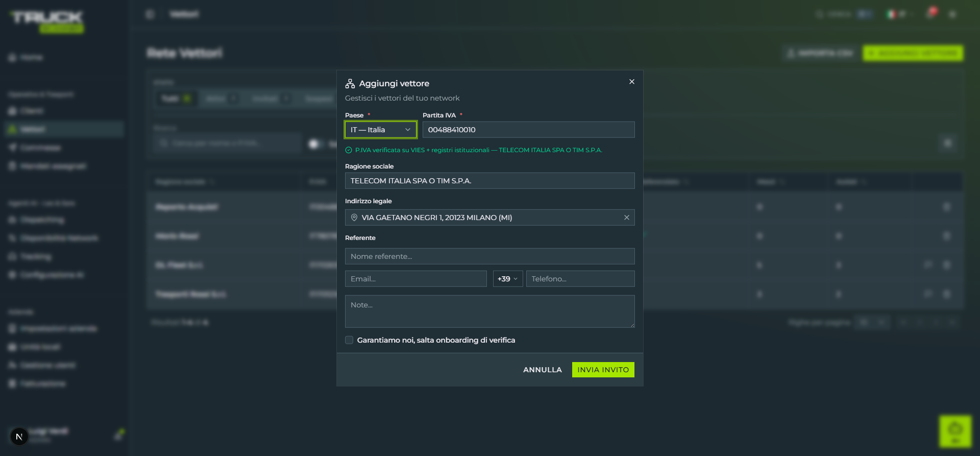The image size is (980, 456).
Task: Focus the Nome referente field
Action: tap(489, 256)
